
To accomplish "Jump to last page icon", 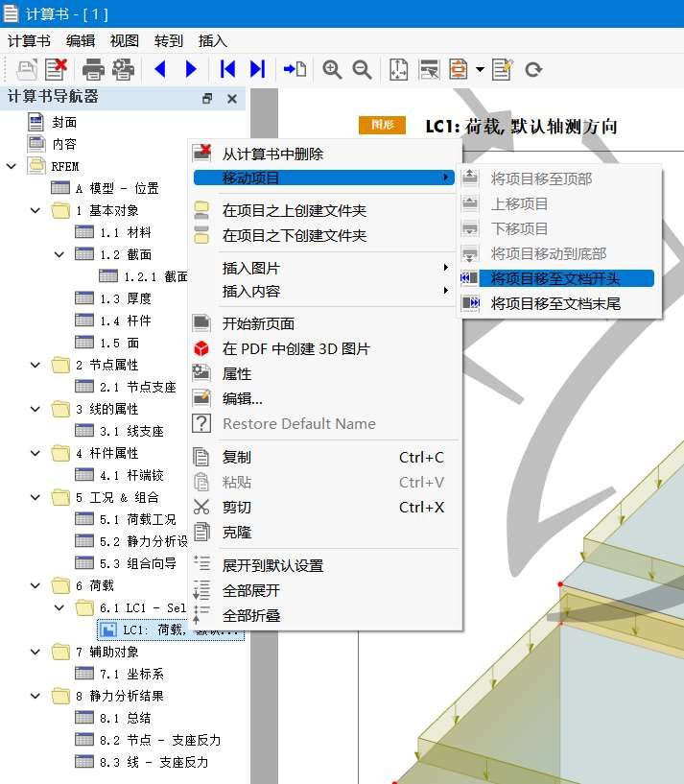I will click(x=257, y=69).
